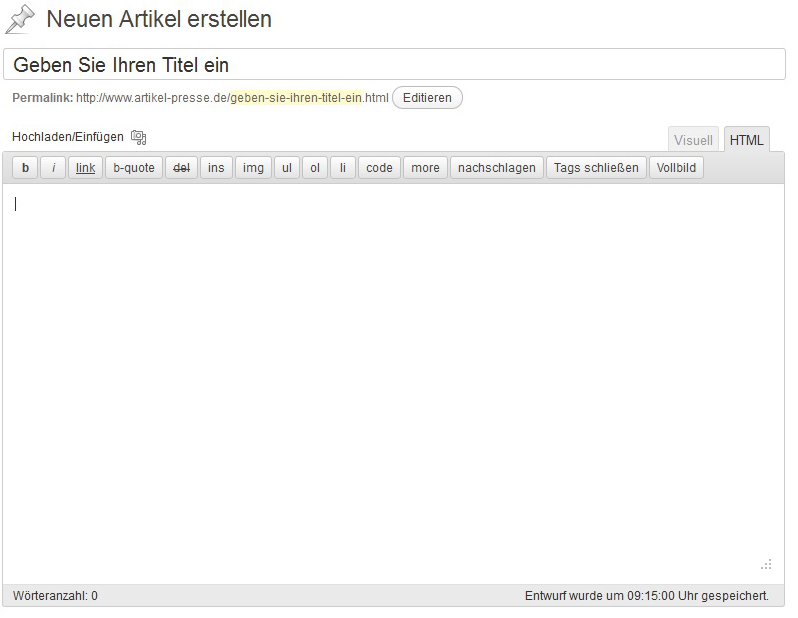Click the resize grip of the editor
This screenshot has width=798, height=618.
pos(766,565)
